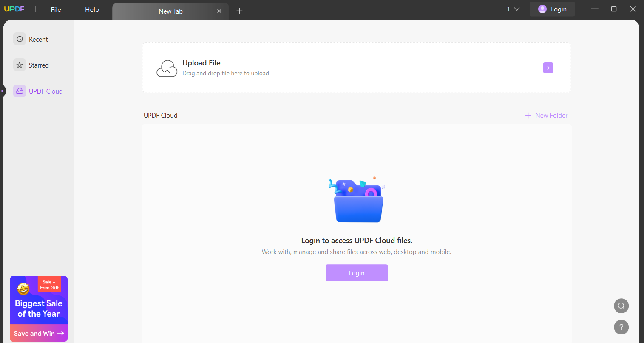
Task: Open the File menu
Action: tap(55, 9)
